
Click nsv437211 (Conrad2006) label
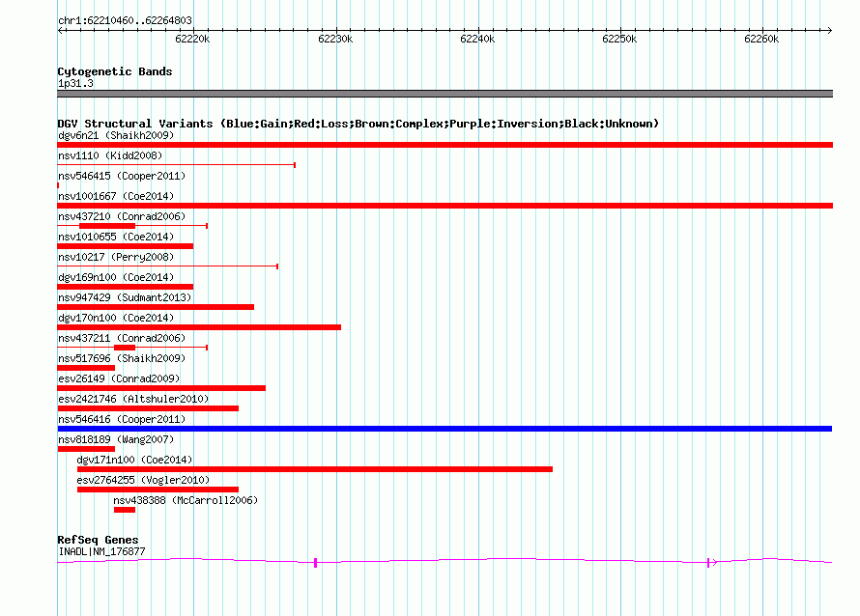tap(122, 338)
